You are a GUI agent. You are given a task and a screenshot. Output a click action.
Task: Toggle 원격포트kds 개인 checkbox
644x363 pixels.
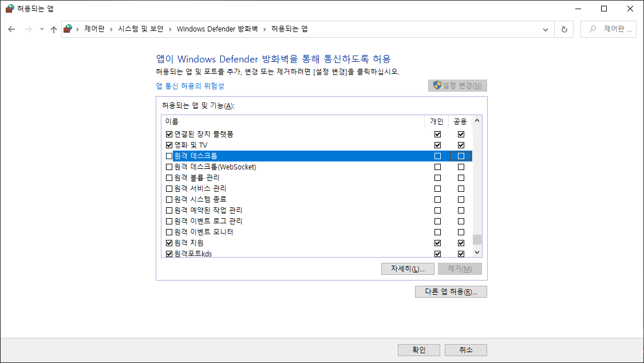click(437, 254)
